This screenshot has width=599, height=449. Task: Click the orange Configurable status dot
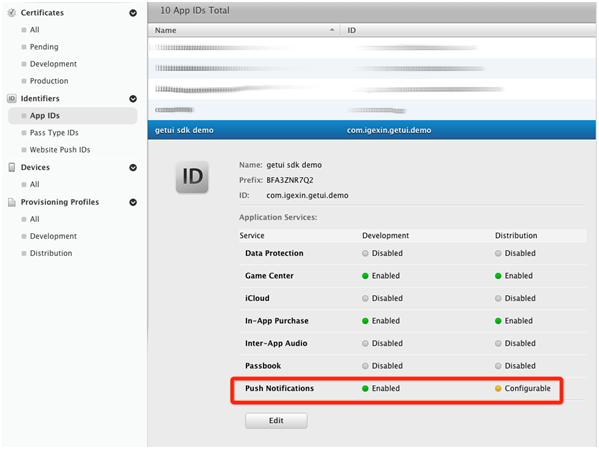point(498,389)
